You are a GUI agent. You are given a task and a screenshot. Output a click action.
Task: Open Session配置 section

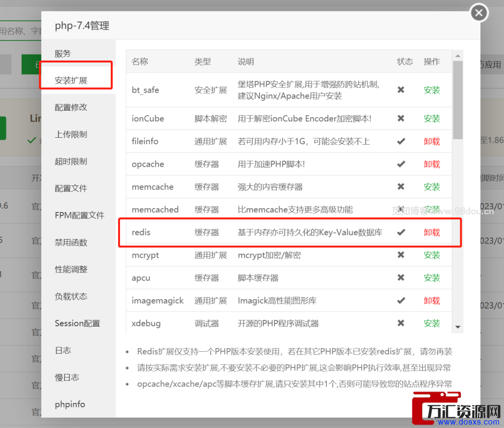tap(77, 323)
